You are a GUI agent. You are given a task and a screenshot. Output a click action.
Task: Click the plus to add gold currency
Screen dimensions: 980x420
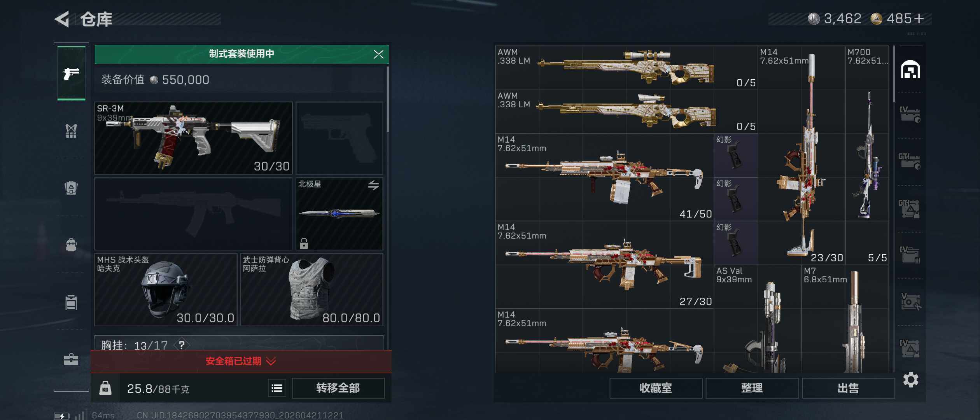(919, 19)
